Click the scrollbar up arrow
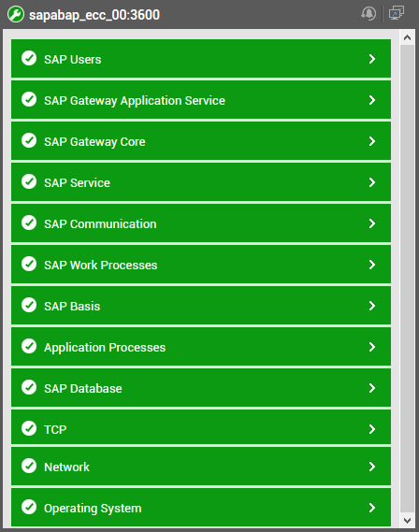This screenshot has height=532, width=419. (x=407, y=37)
